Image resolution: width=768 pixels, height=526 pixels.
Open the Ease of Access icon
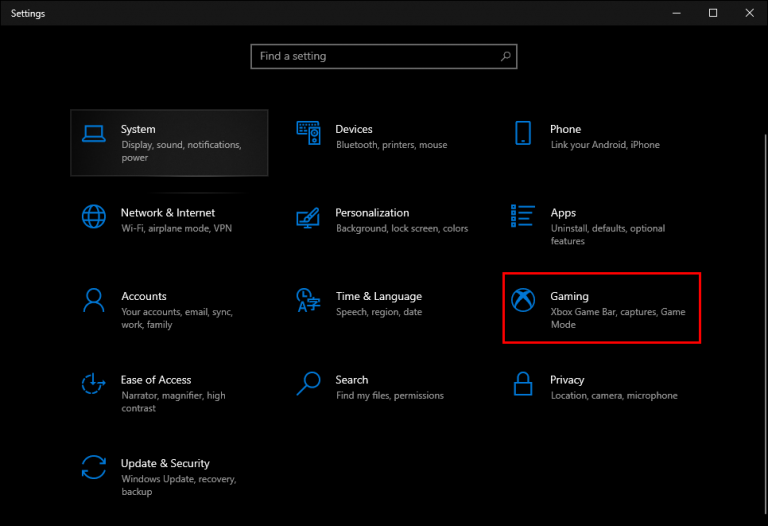click(x=94, y=383)
